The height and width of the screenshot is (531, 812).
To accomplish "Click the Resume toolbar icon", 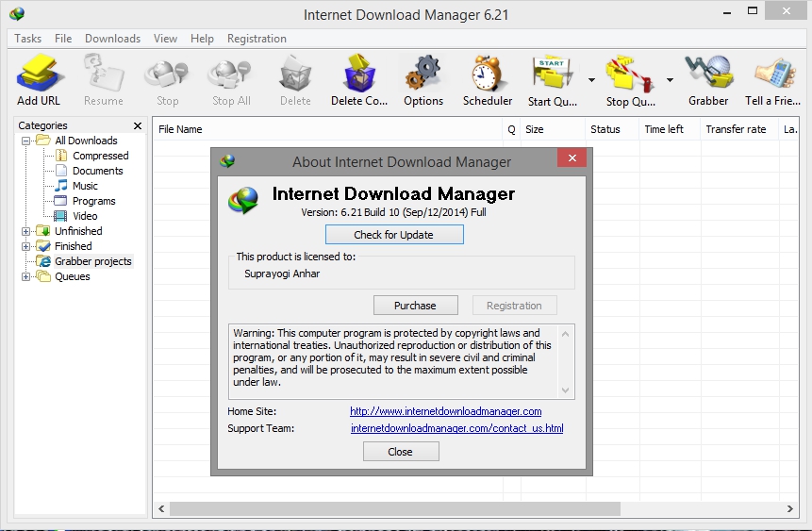I will point(104,73).
